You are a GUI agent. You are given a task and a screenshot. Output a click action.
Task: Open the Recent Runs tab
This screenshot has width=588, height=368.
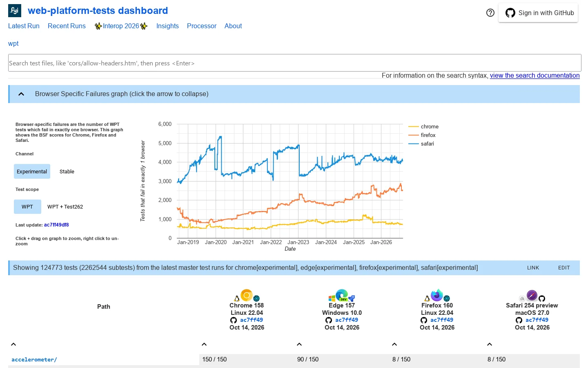[67, 26]
